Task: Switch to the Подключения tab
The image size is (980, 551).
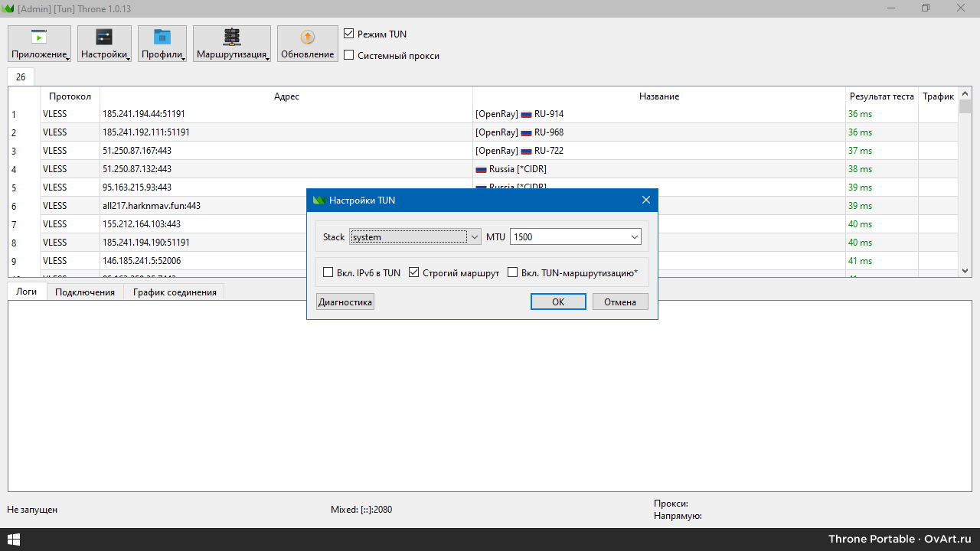Action: pyautogui.click(x=84, y=292)
